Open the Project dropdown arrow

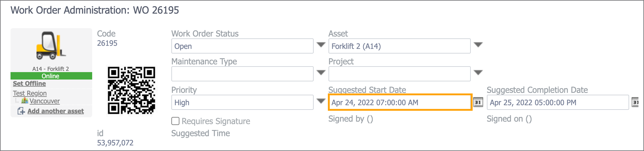(478, 73)
